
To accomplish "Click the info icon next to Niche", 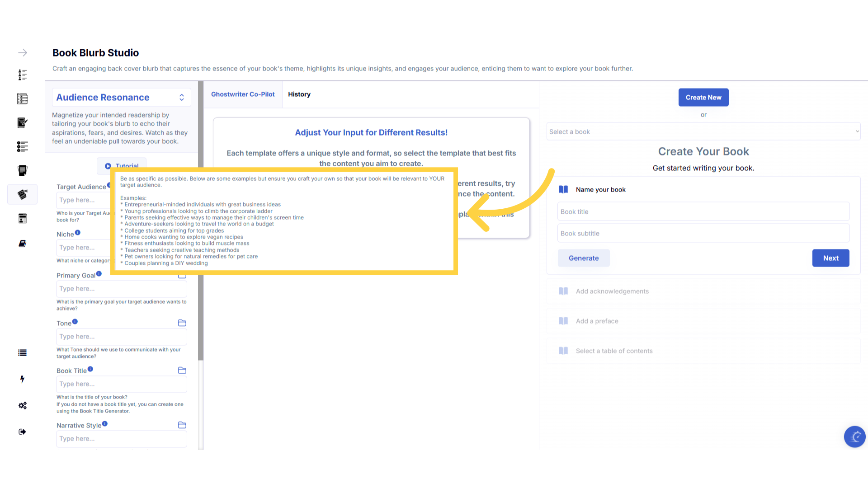I will point(78,233).
